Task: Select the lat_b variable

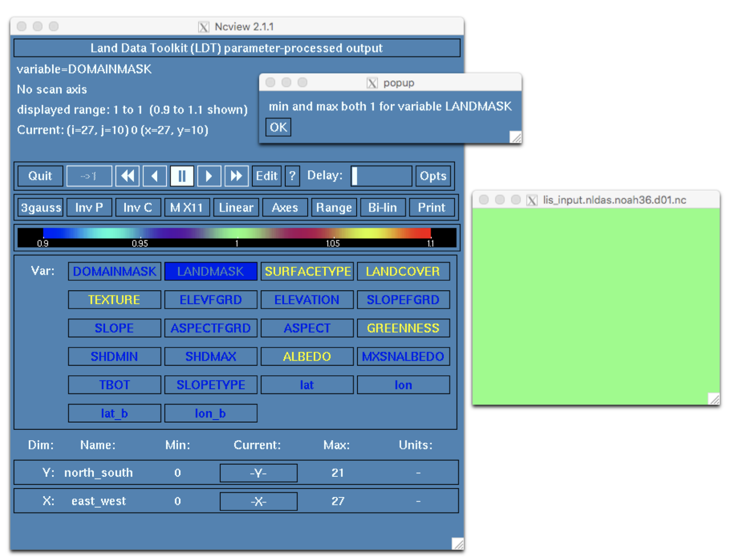Action: click(x=114, y=413)
